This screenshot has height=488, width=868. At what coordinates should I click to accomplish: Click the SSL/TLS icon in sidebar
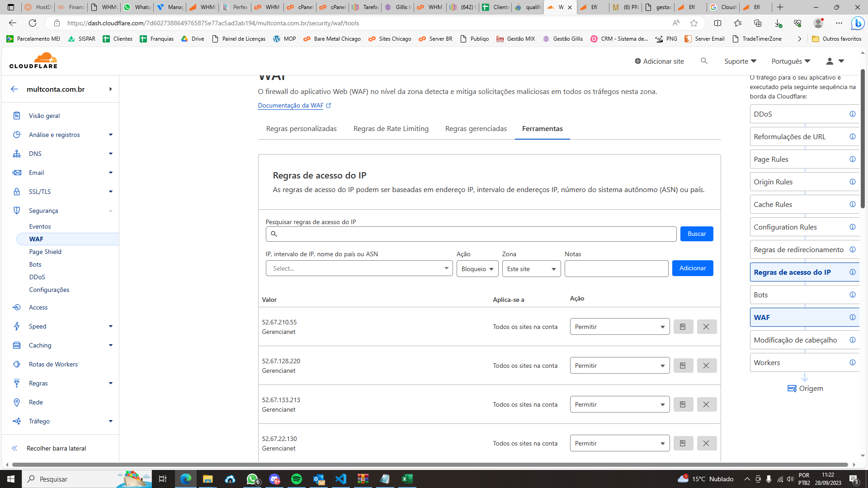16,191
